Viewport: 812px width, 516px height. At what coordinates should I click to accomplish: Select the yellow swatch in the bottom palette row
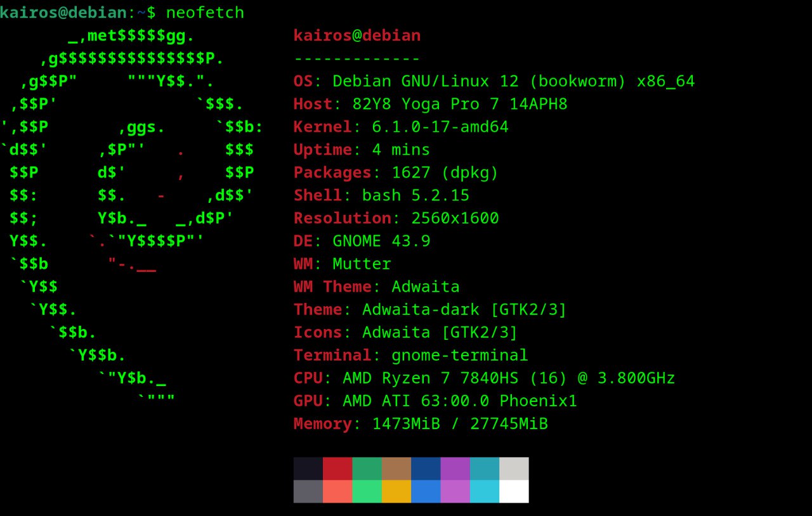(x=395, y=492)
